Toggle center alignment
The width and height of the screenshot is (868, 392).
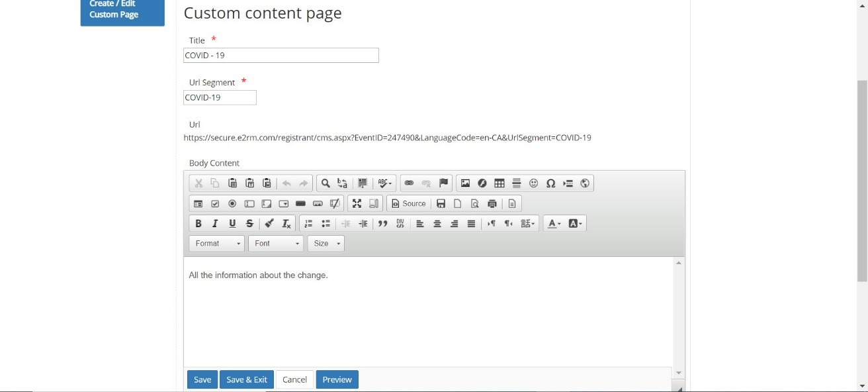coord(437,223)
